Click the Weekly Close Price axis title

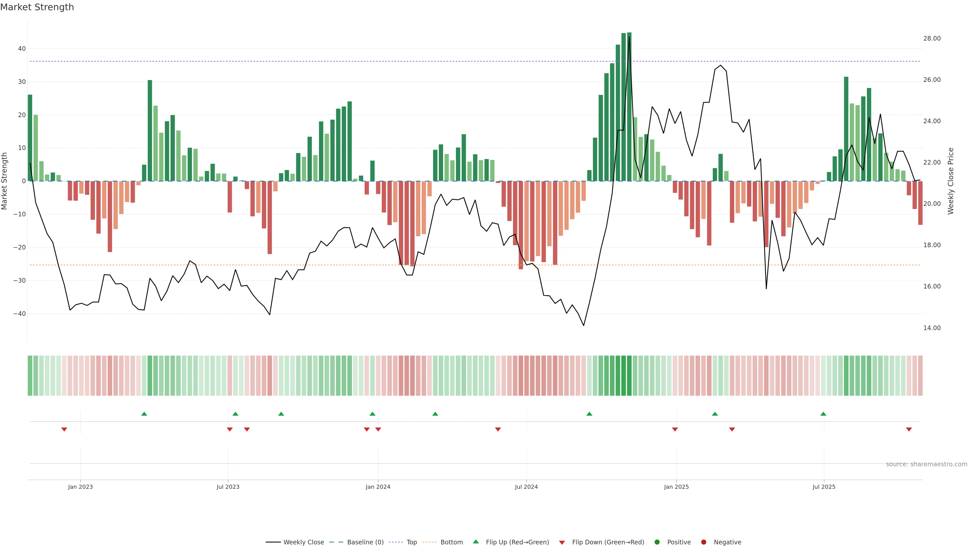click(951, 181)
